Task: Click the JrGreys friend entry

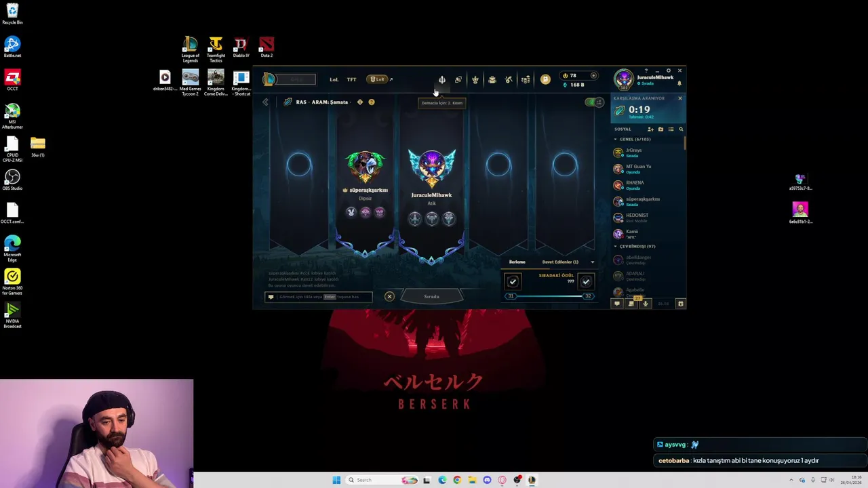Action: (x=648, y=152)
